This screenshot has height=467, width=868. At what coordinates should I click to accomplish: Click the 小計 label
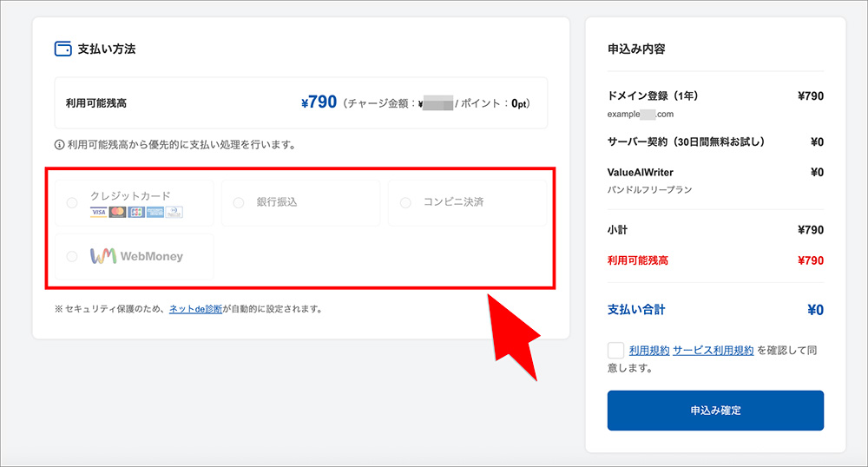[x=617, y=230]
